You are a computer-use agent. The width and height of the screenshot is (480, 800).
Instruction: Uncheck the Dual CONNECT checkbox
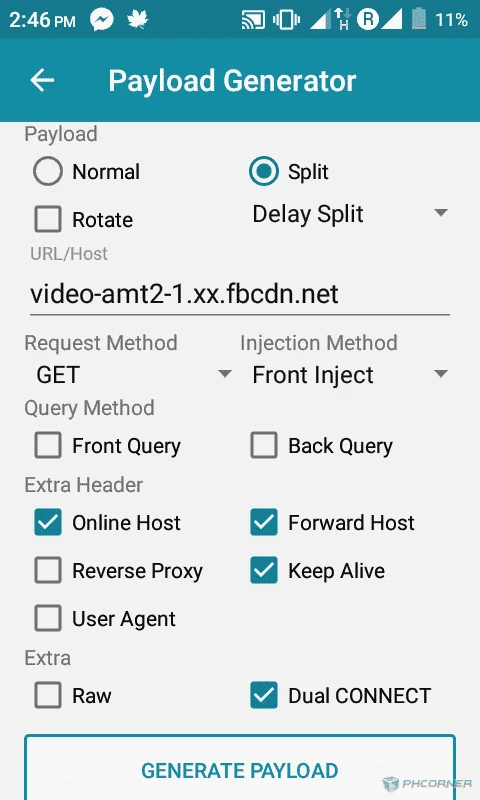point(264,695)
